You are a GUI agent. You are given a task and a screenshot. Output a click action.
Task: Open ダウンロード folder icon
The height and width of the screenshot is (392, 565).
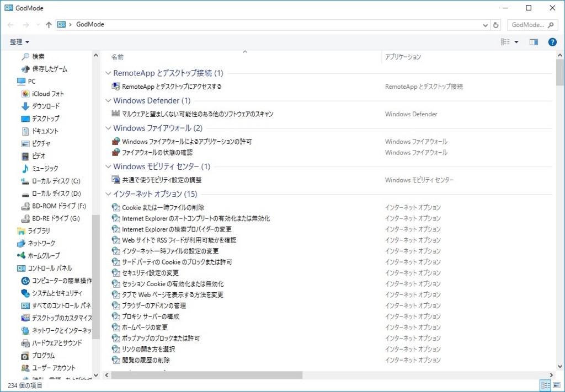click(25, 106)
